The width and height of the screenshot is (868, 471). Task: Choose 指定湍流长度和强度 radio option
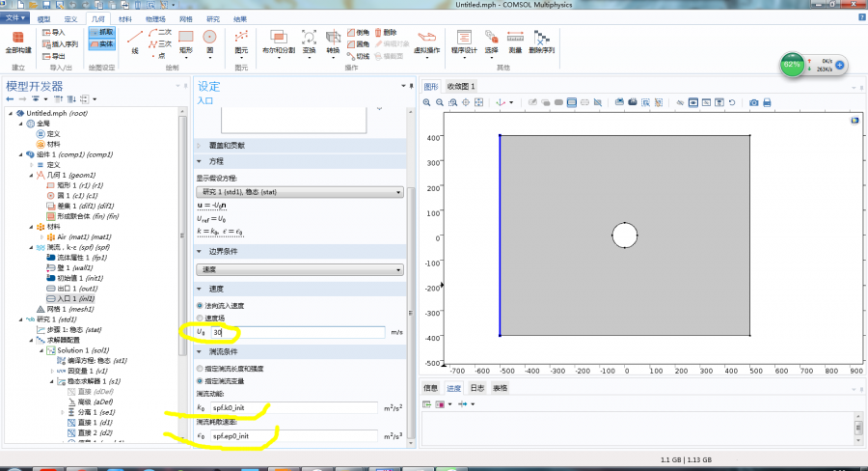pyautogui.click(x=201, y=370)
